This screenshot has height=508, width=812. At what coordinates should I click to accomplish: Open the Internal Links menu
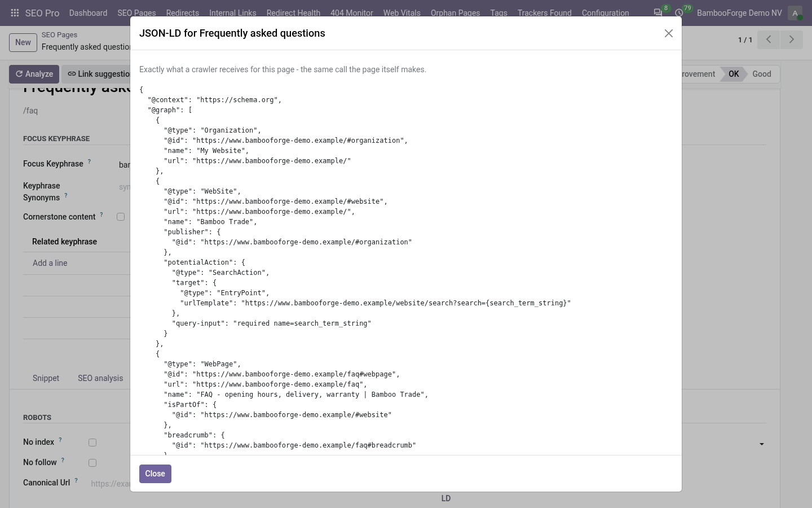click(x=233, y=13)
